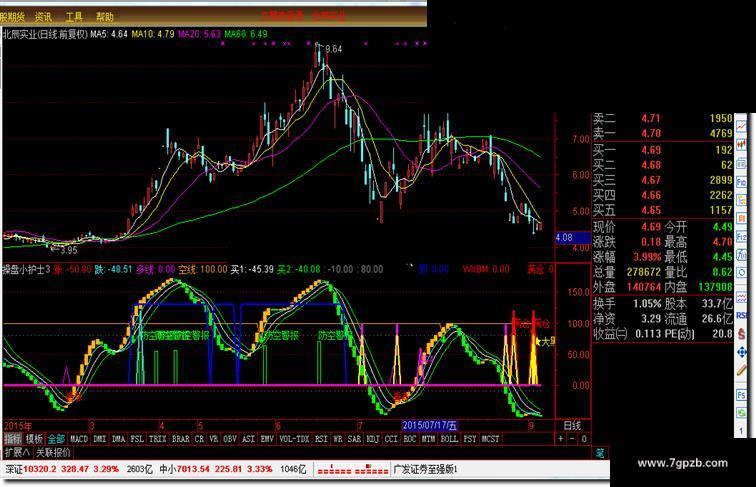Switch indicator to FSL
Image resolution: width=756 pixels, height=487 pixels.
point(137,439)
